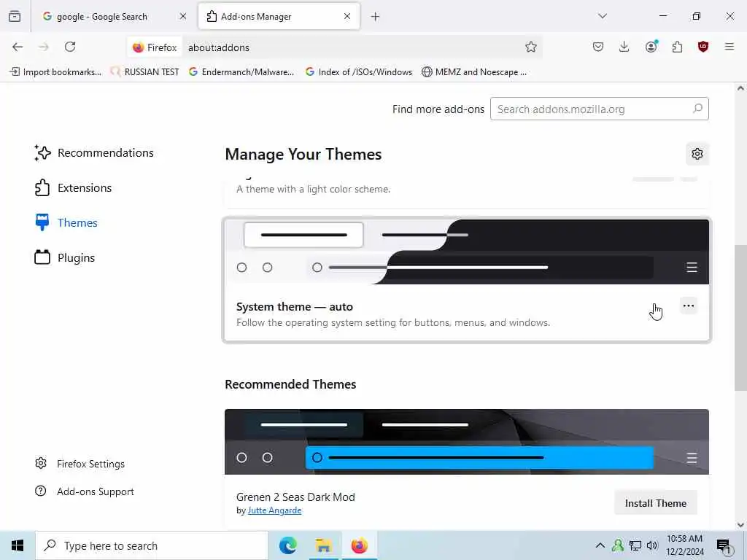Install the Grenen 2 Seas Dark Mod theme
The width and height of the screenshot is (747, 560).
point(656,503)
